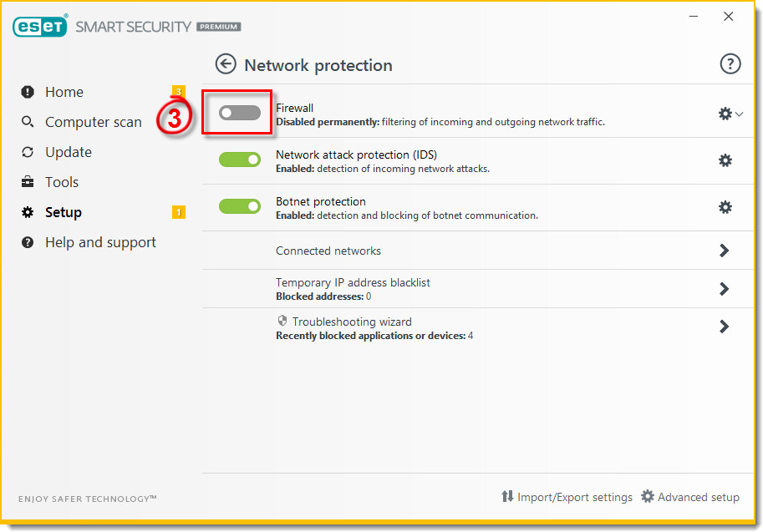763x532 pixels.
Task: Select Computer scan in the sidebar
Action: 94,122
